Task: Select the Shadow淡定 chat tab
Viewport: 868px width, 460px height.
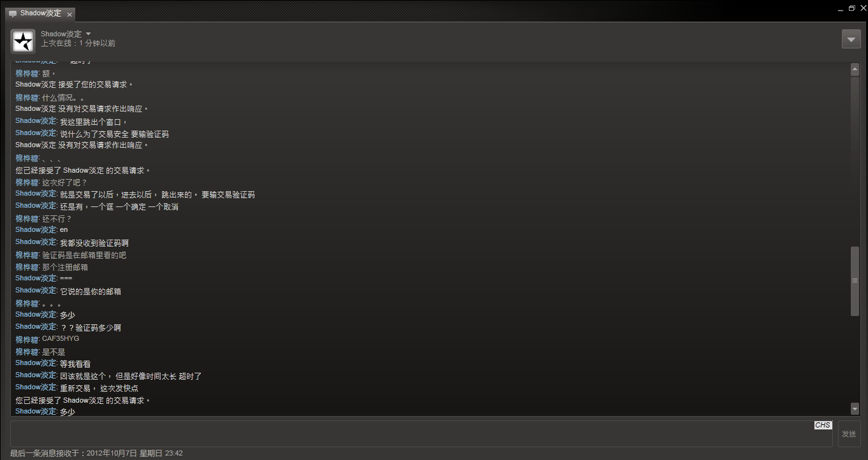Action: point(41,13)
